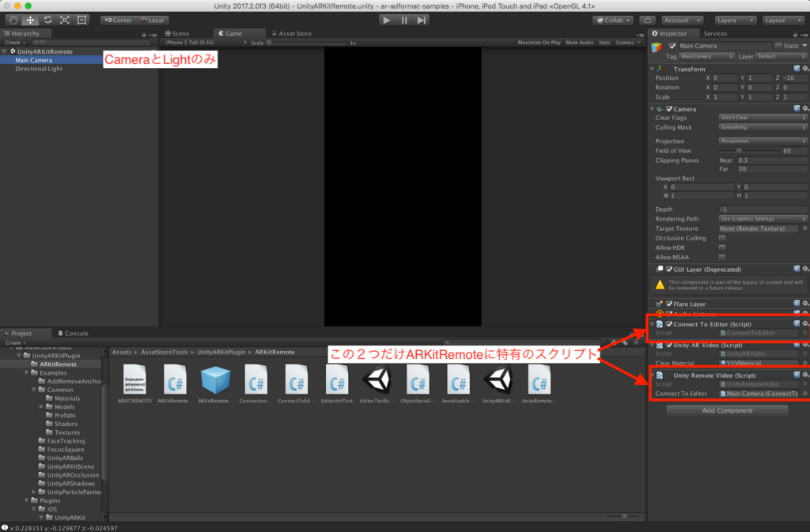The height and width of the screenshot is (532, 810).
Task: Open Cloud services icon
Action: 647,20
